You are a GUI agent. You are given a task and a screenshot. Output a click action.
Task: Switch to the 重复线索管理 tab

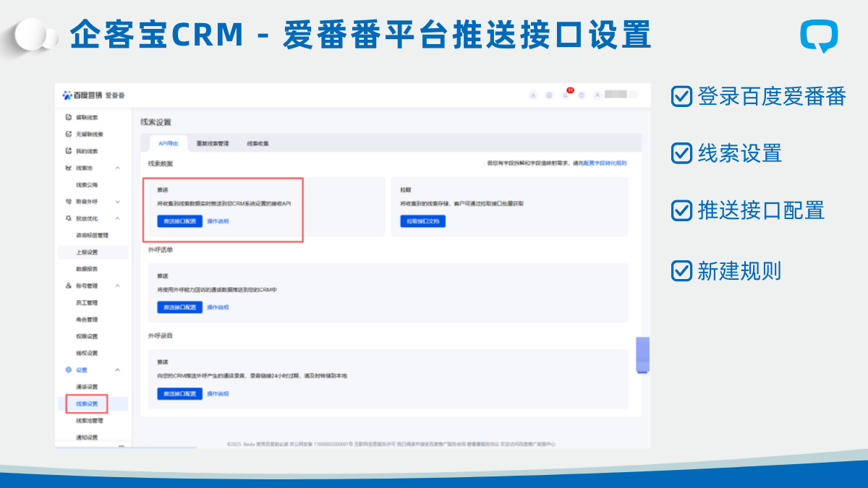213,143
